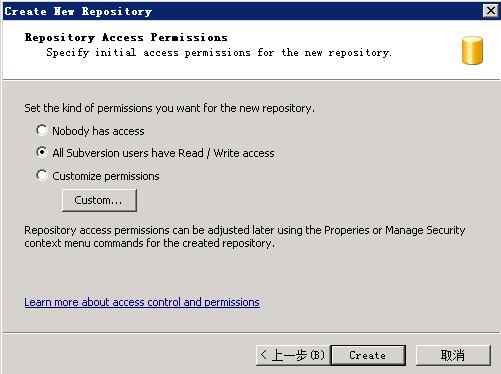The width and height of the screenshot is (501, 374).
Task: Choose All Subversion users Read / Write radio circle
Action: click(42, 152)
